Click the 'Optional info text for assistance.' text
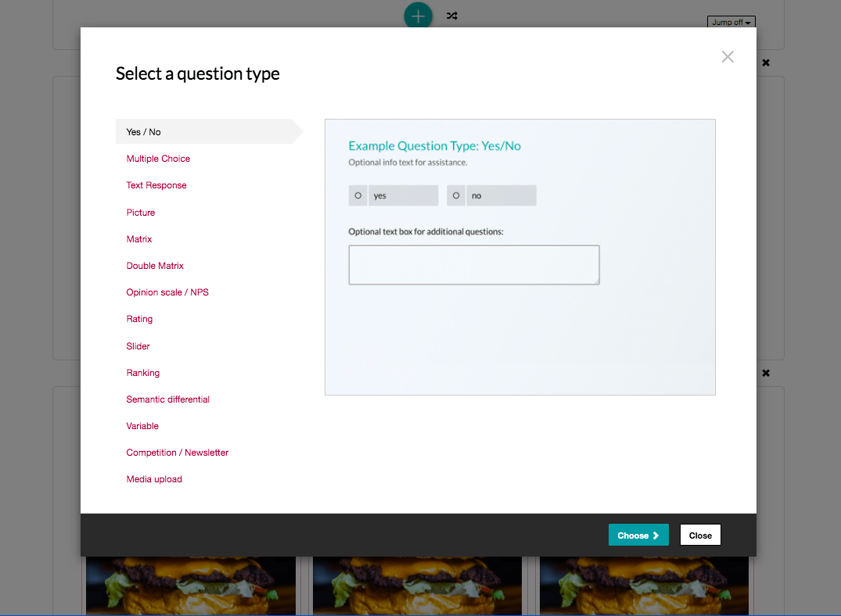 (408, 163)
